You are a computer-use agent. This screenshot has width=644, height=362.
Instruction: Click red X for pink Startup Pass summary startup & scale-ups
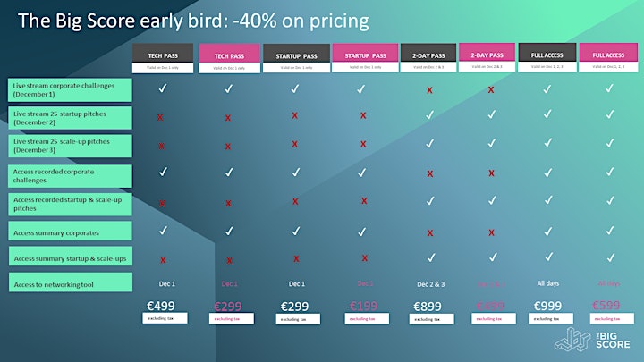(x=364, y=258)
